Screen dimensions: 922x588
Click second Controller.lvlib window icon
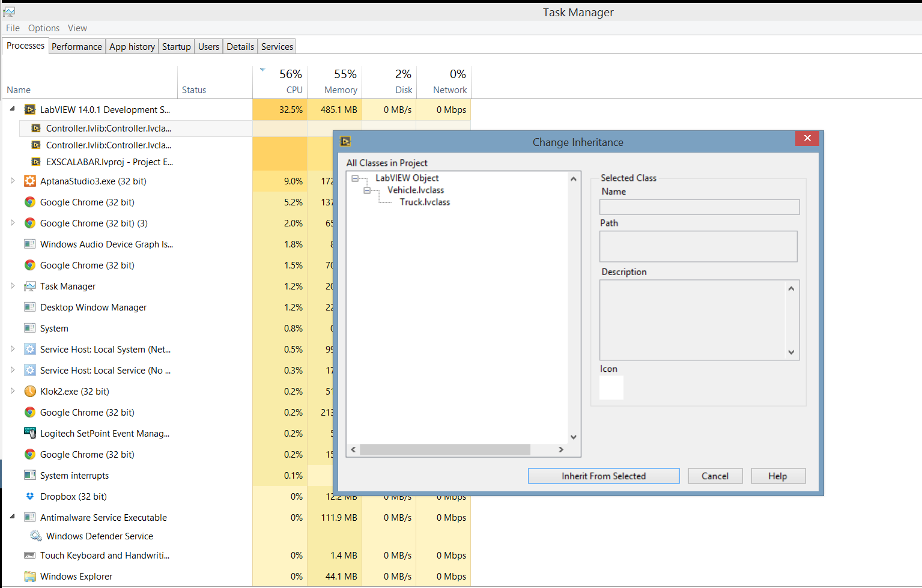36,145
